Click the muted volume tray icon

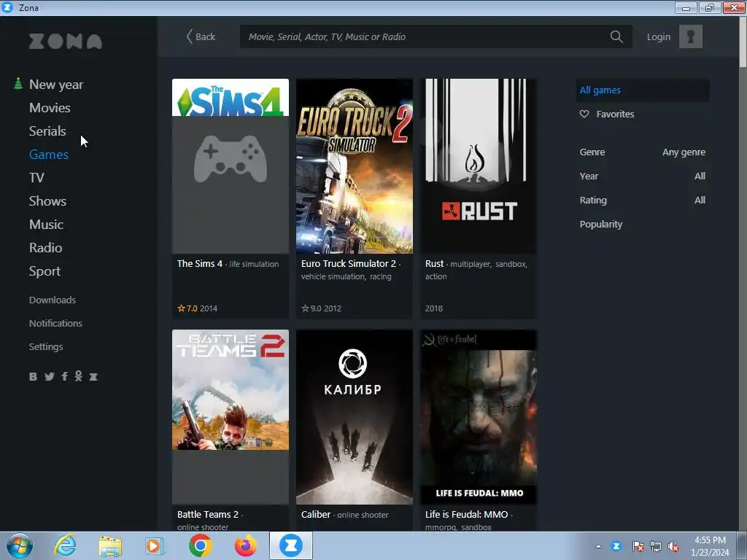point(673,546)
